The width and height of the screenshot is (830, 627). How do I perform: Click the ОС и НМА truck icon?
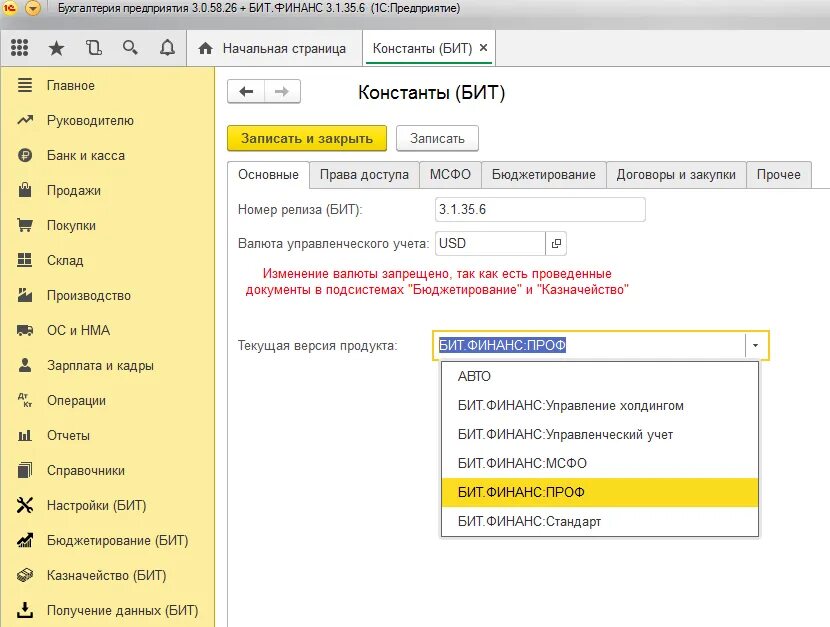[25, 330]
